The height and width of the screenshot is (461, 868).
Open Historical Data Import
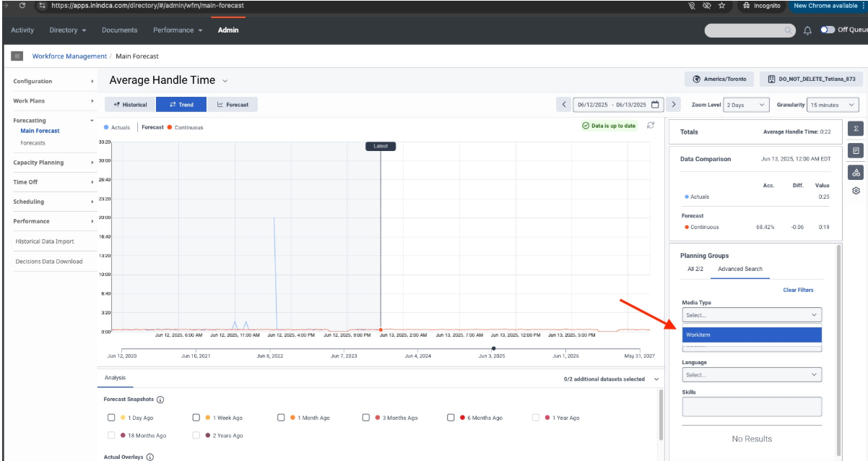pyautogui.click(x=45, y=241)
